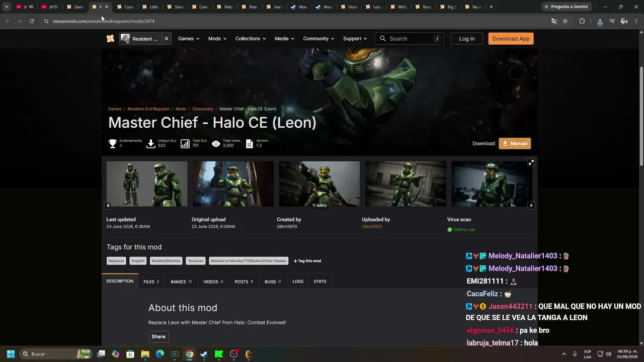Screen dimensions: 644x362
Task: Click the Total DLs chart icon
Action: pos(185,144)
